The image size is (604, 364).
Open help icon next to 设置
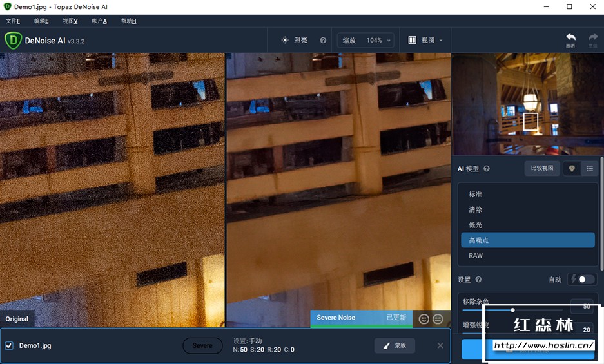tap(478, 280)
